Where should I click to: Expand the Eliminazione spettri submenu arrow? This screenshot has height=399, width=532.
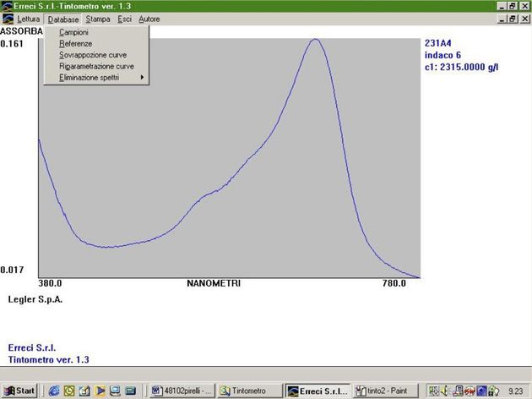(142, 78)
